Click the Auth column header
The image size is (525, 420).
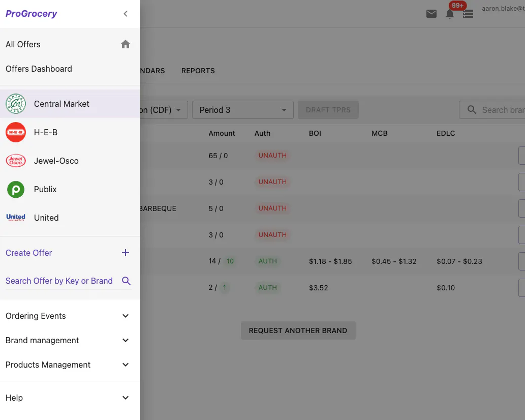point(262,133)
